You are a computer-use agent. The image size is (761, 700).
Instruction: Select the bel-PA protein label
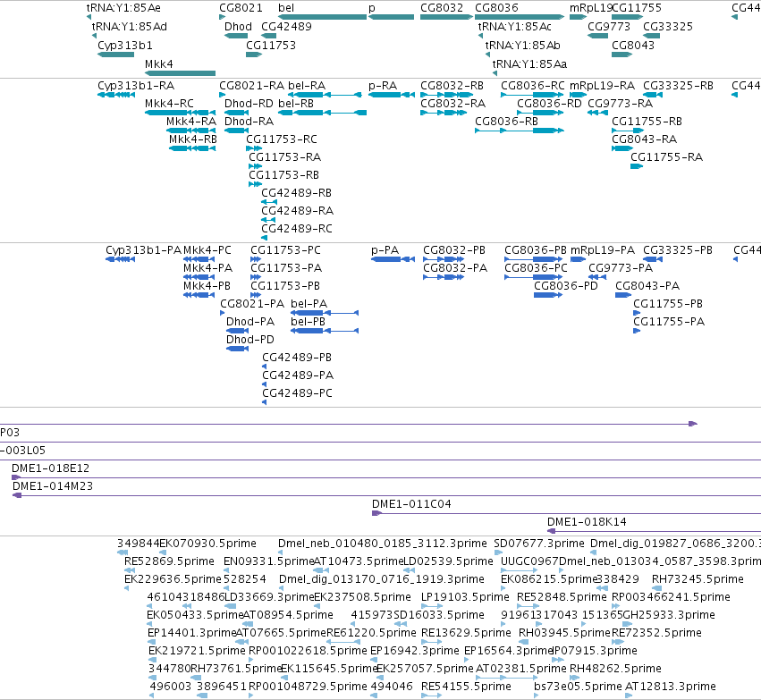point(309,304)
